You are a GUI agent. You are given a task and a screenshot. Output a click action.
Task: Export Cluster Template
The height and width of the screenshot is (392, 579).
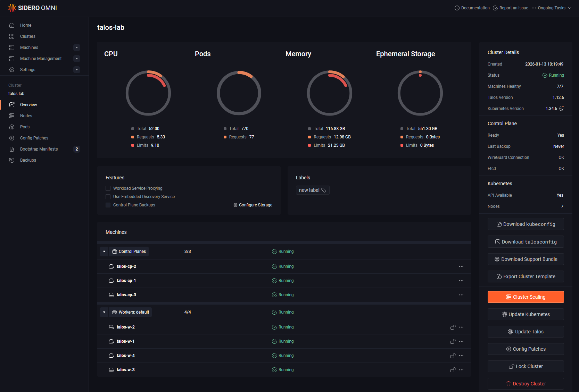(x=526, y=276)
